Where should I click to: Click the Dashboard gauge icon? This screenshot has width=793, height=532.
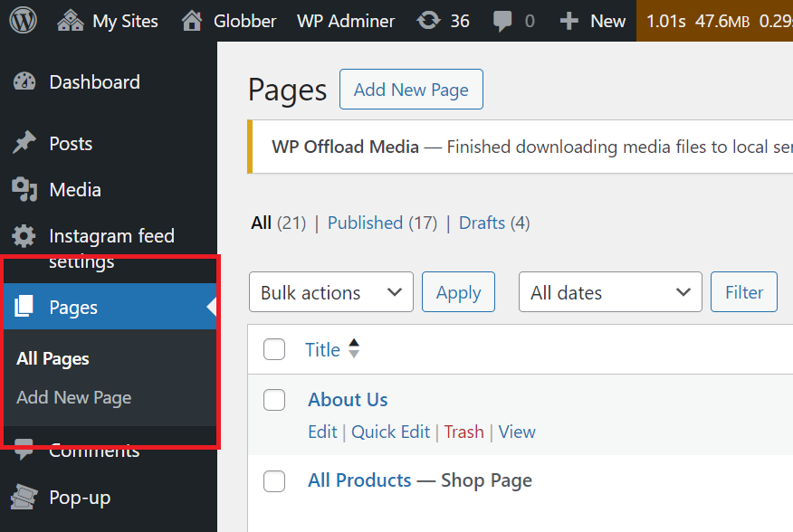pyautogui.click(x=24, y=82)
